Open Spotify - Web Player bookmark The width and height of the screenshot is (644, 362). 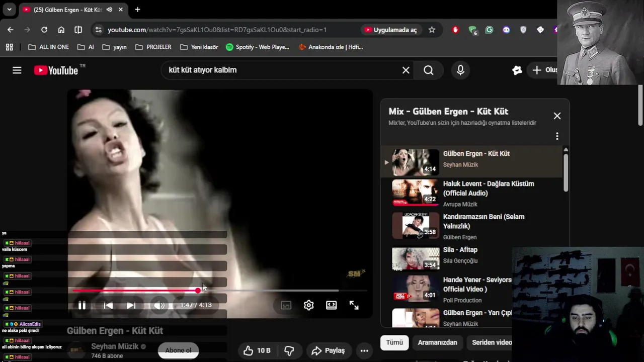(258, 47)
